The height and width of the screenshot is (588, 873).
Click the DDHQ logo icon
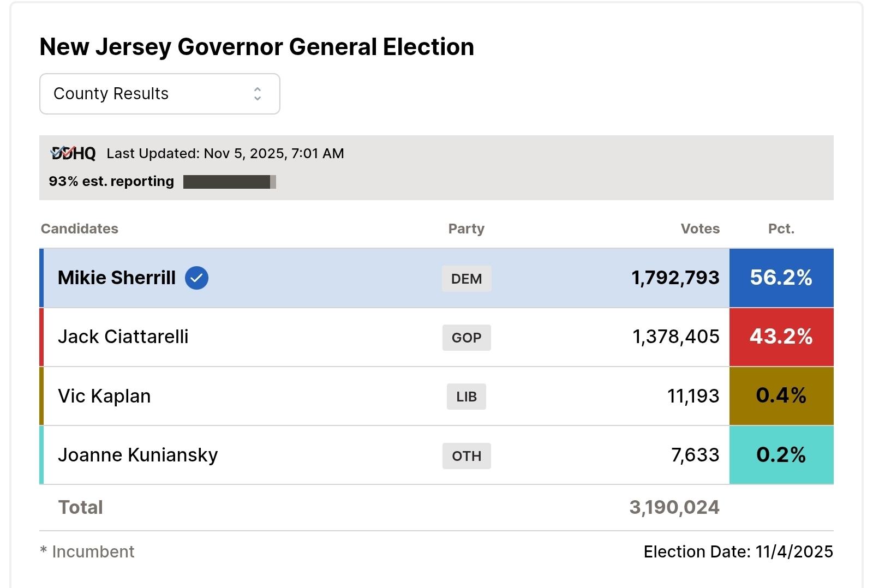pyautogui.click(x=73, y=153)
